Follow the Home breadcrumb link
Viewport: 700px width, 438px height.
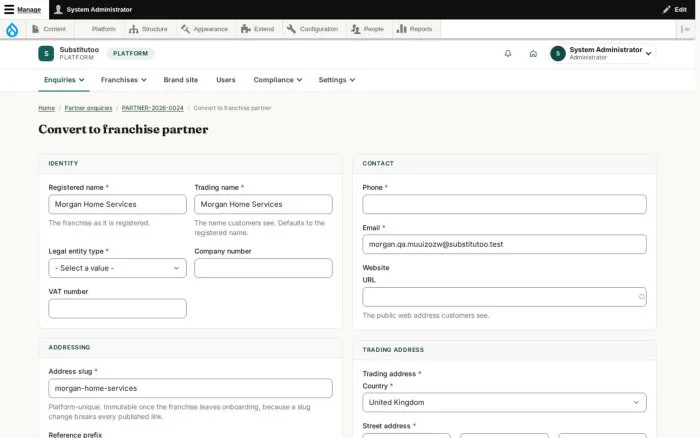[x=46, y=108]
